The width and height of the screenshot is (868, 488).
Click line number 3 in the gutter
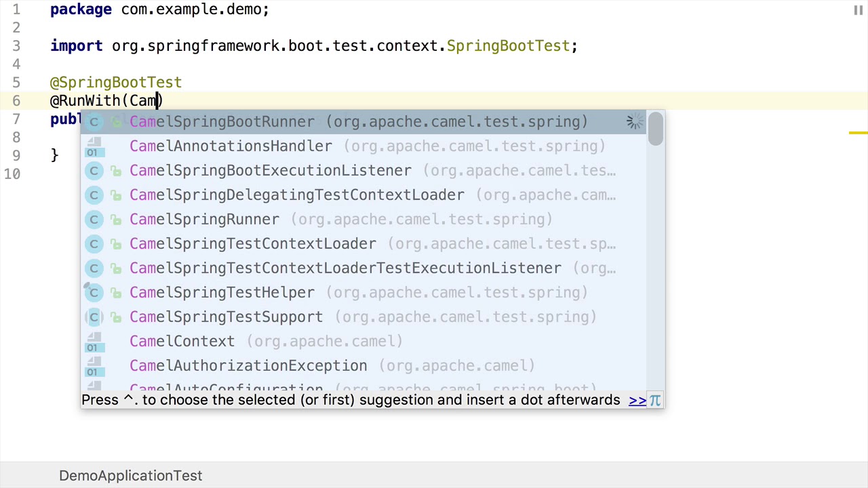(x=16, y=46)
